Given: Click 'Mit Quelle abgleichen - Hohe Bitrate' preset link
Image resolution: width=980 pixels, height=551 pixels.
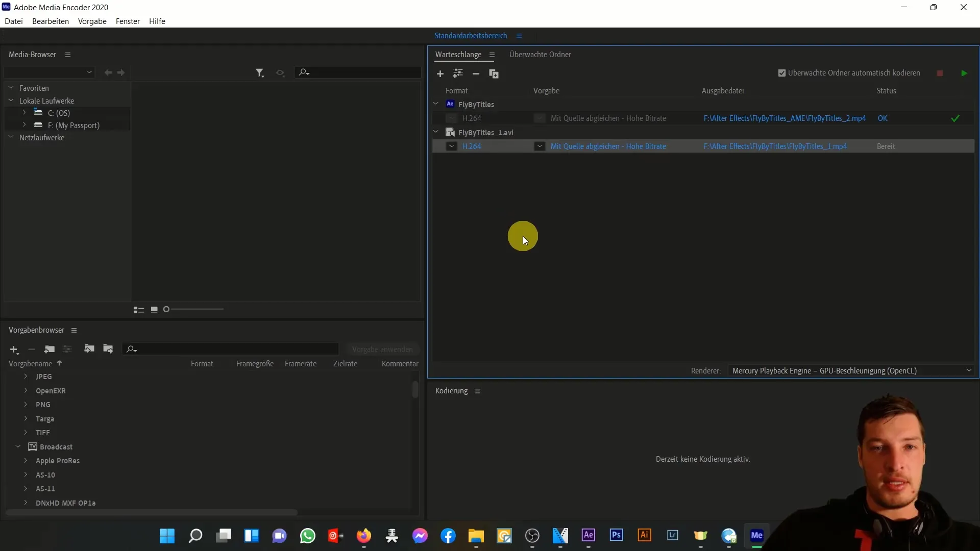Looking at the screenshot, I should click(x=608, y=146).
